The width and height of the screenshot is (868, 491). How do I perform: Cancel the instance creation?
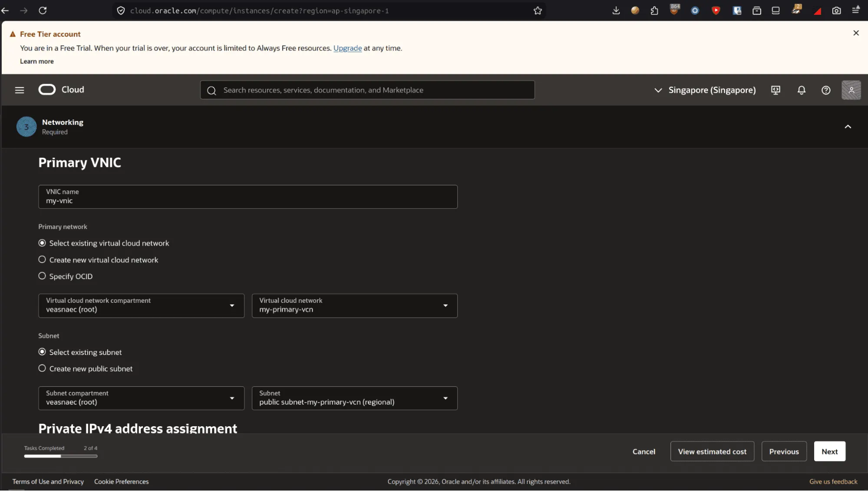pyautogui.click(x=644, y=451)
